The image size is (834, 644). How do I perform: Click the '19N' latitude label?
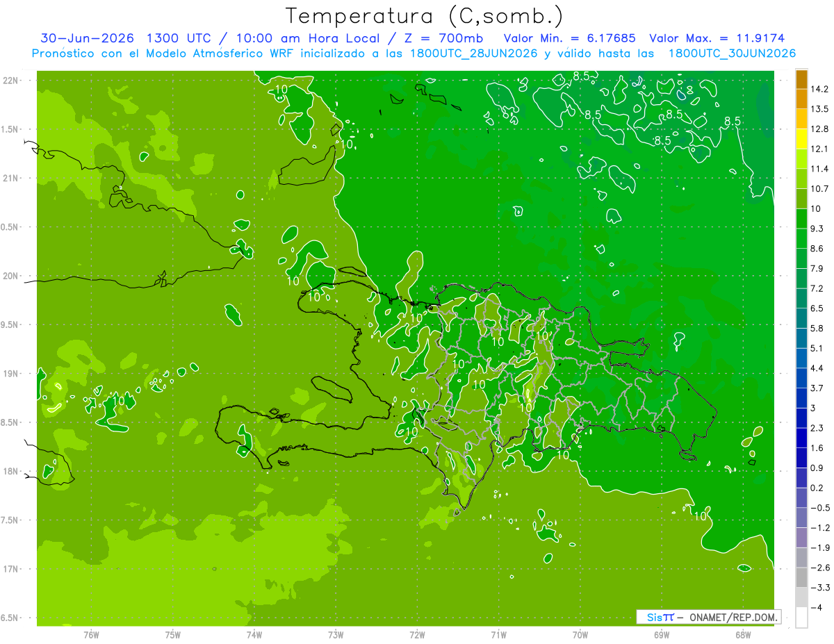pos(12,374)
